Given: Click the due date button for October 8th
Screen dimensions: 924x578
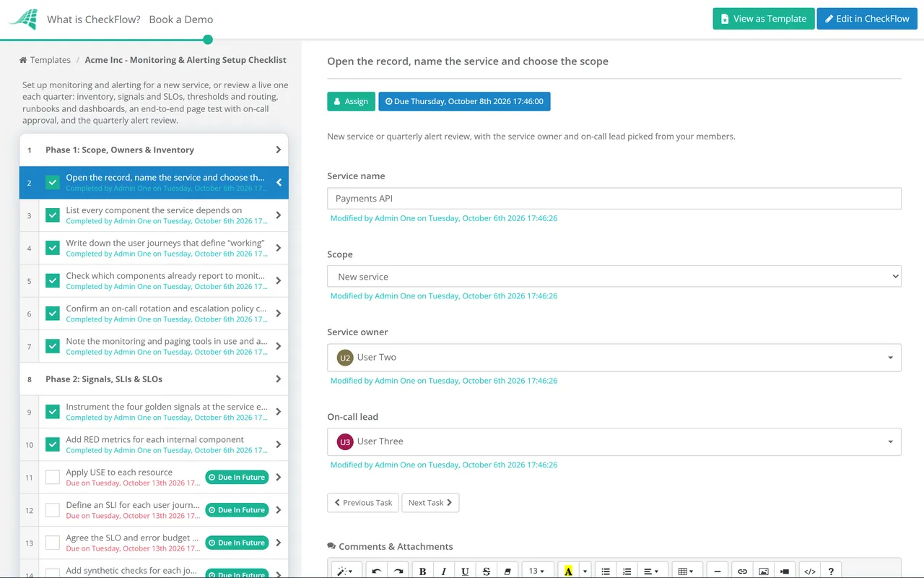Looking at the screenshot, I should click(x=464, y=101).
